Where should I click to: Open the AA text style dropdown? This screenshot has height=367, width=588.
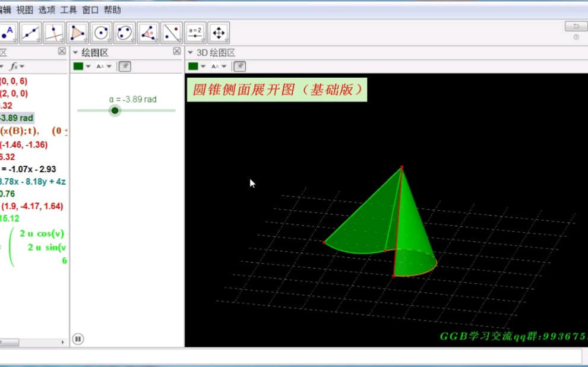pyautogui.click(x=109, y=66)
